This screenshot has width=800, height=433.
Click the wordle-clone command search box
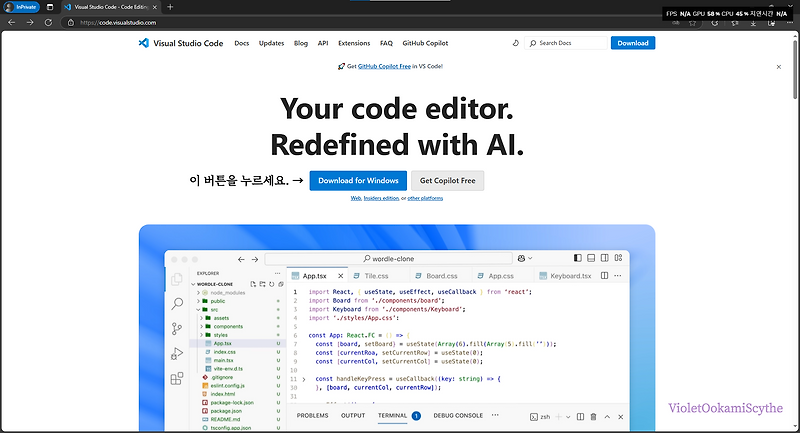pyautogui.click(x=388, y=259)
